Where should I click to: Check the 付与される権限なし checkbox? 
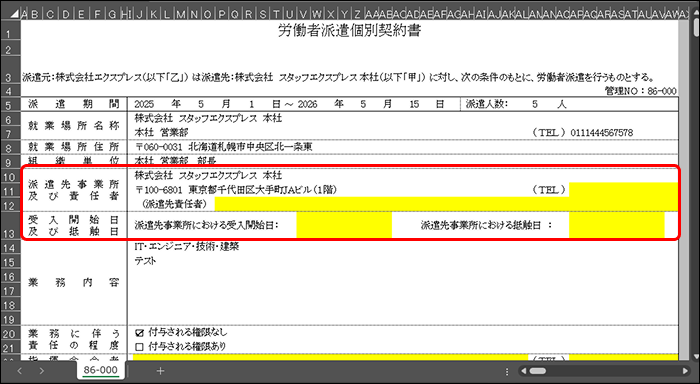(140, 333)
